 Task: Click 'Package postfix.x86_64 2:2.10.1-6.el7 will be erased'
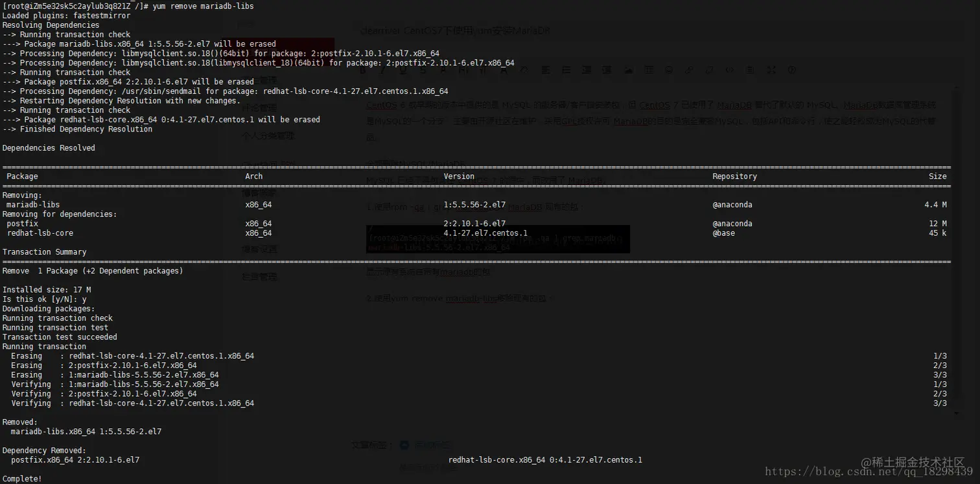click(139, 82)
